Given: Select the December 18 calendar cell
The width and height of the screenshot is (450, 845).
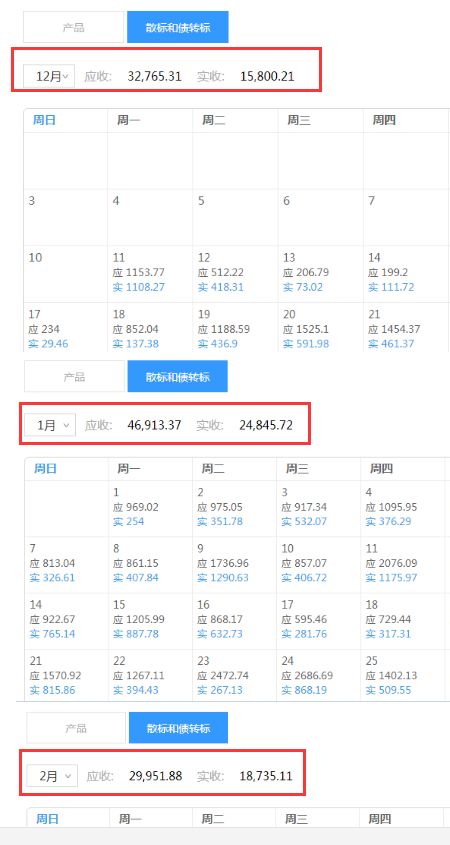Looking at the screenshot, I should (x=150, y=327).
